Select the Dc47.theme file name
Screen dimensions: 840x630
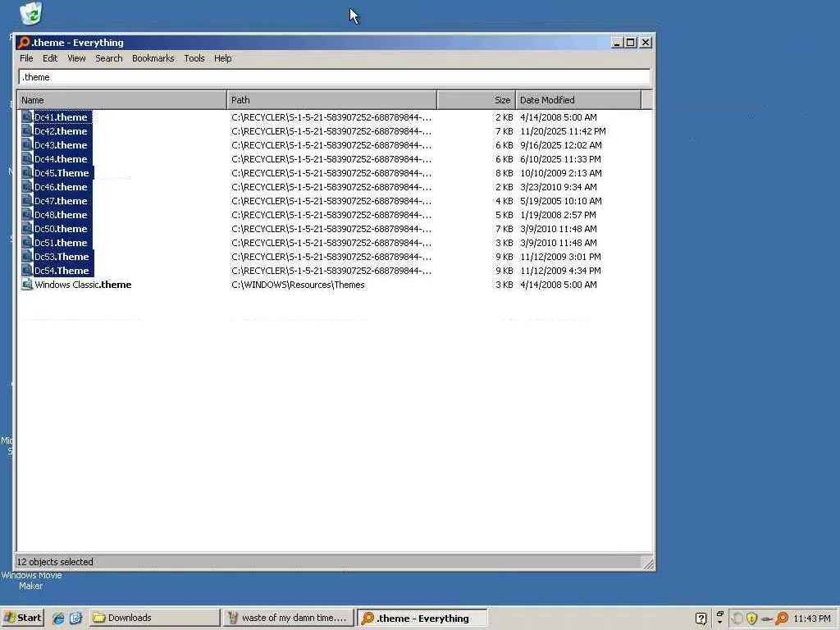61,201
